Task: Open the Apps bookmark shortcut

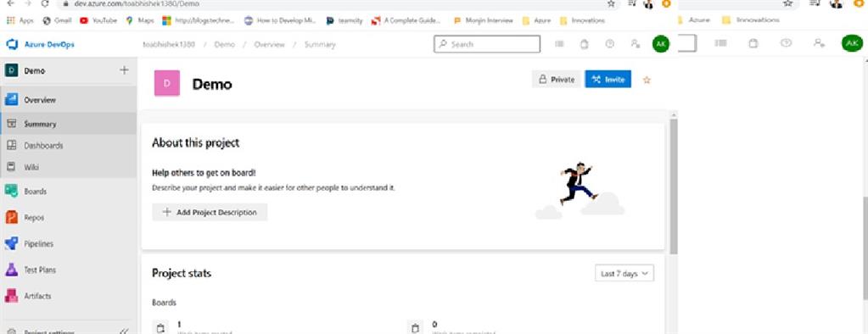Action: point(20,20)
